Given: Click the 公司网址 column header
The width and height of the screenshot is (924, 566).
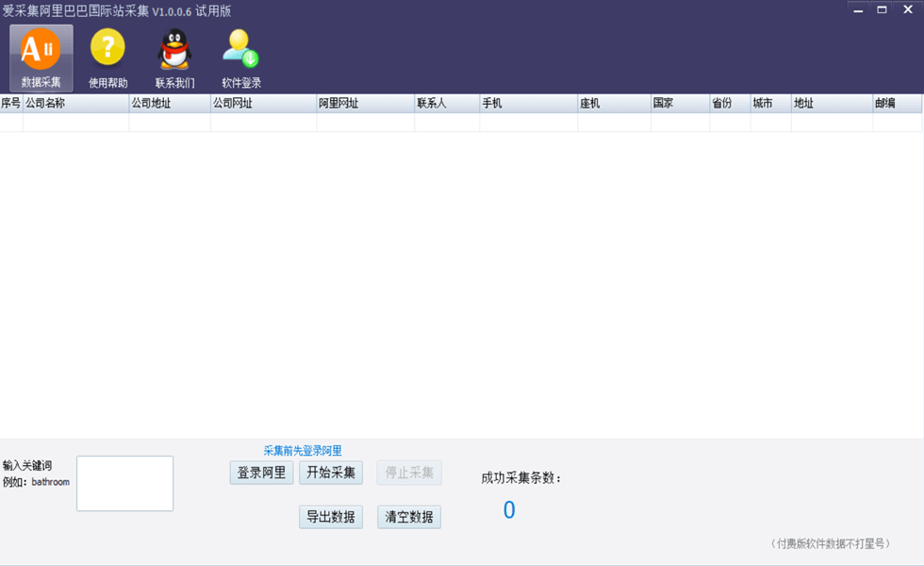Looking at the screenshot, I should point(263,103).
